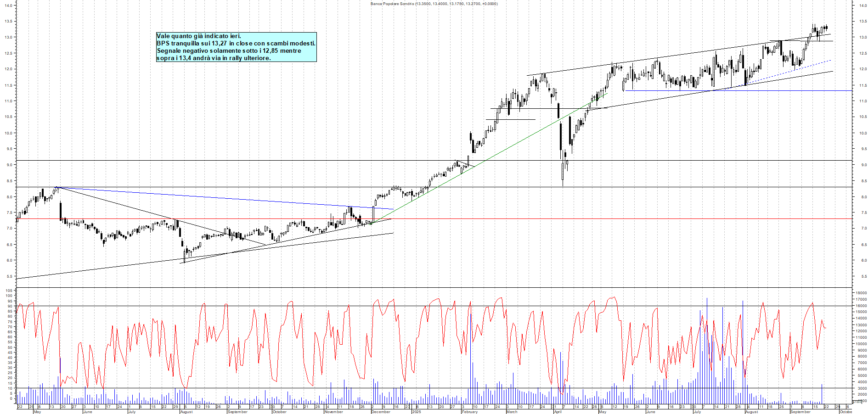Click the '3000' volume scale label
The image size is (868, 414).
(862, 388)
